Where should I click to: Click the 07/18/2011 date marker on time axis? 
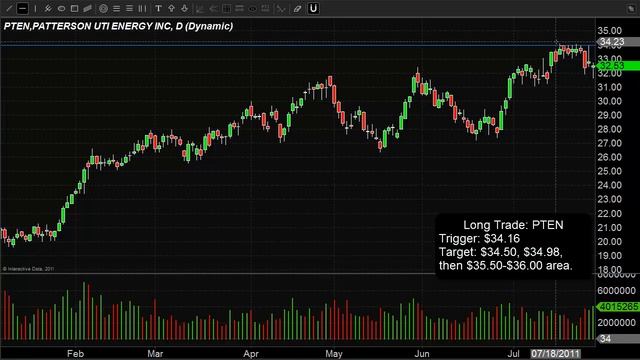556,353
